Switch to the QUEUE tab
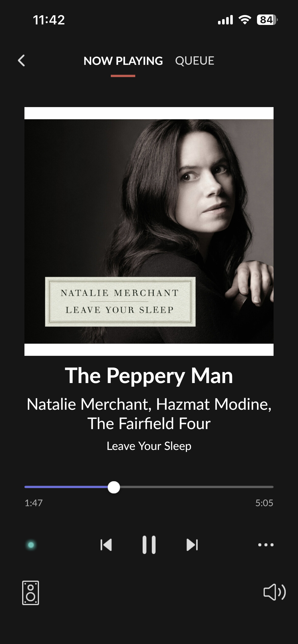 coord(195,61)
